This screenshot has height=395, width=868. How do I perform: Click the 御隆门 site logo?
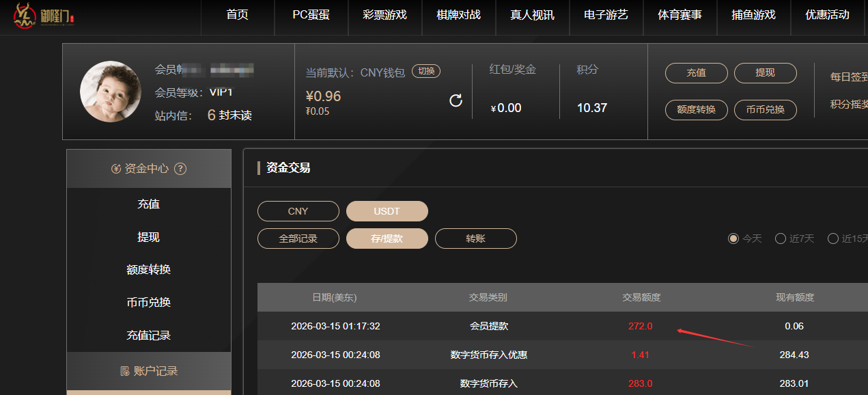pyautogui.click(x=42, y=16)
